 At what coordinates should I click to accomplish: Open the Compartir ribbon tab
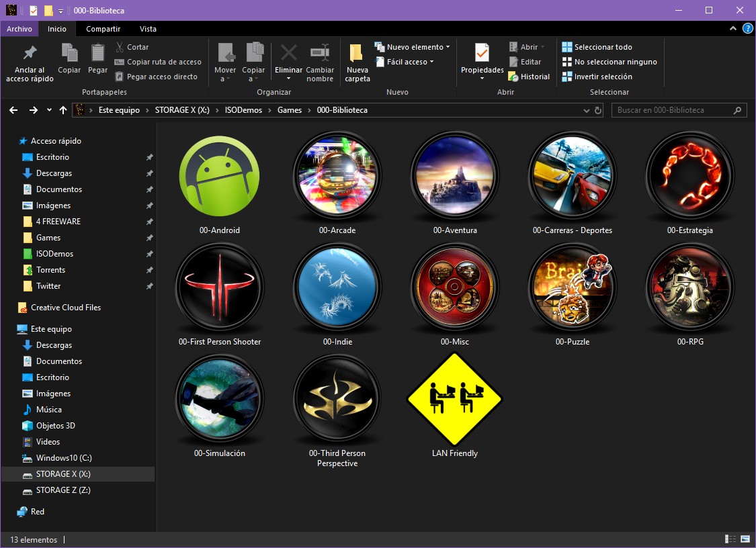click(x=103, y=29)
